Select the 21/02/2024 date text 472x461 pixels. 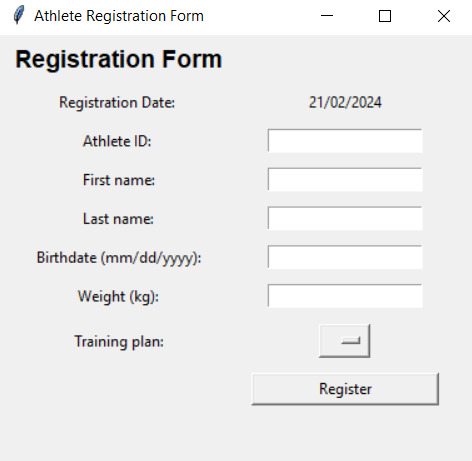[x=345, y=102]
